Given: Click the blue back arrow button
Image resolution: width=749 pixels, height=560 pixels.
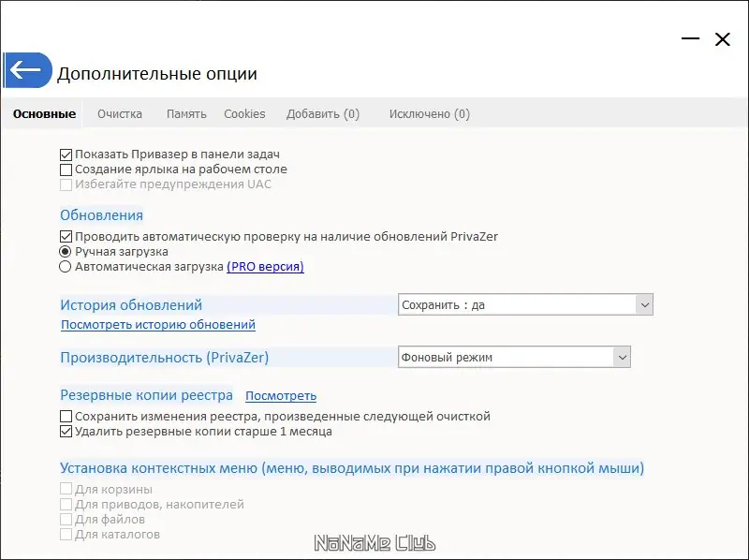Looking at the screenshot, I should pyautogui.click(x=26, y=71).
